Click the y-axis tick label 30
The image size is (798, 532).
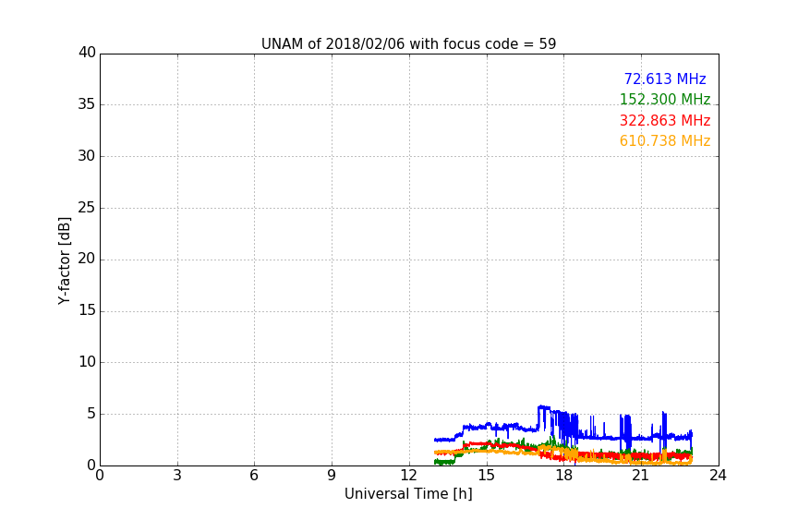[87, 156]
